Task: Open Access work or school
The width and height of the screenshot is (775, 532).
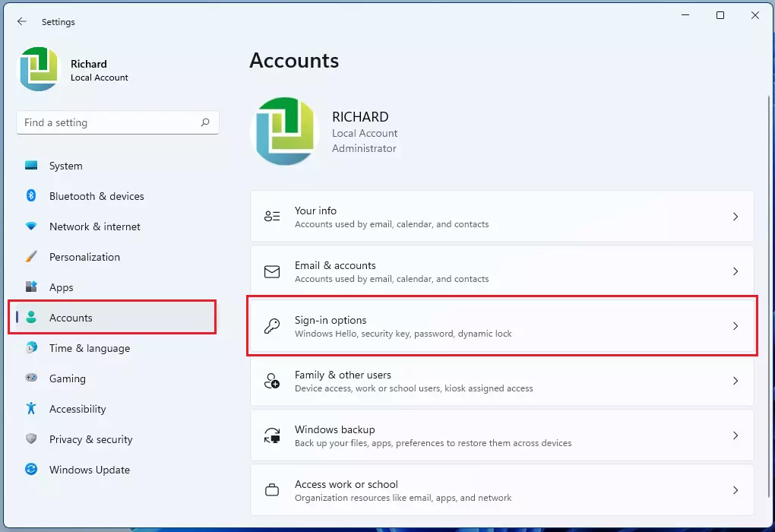Action: [502, 490]
